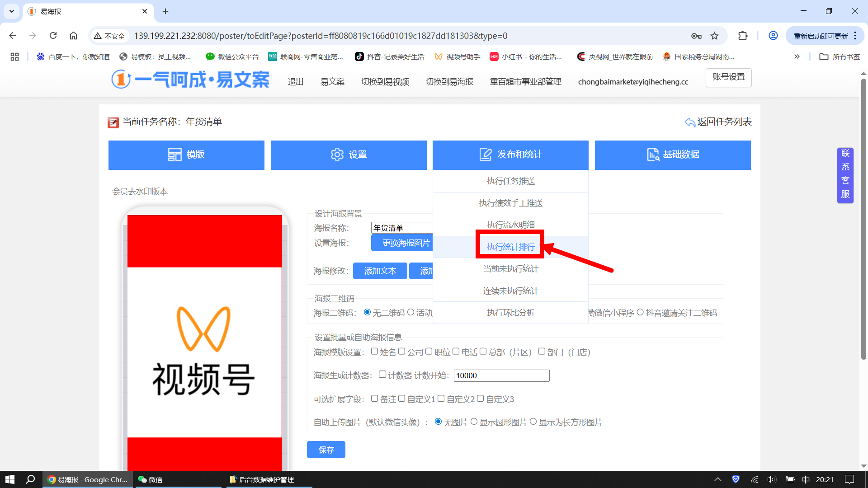Open the Windows Start menu
Screen dimensions: 868x488
tap(10, 479)
